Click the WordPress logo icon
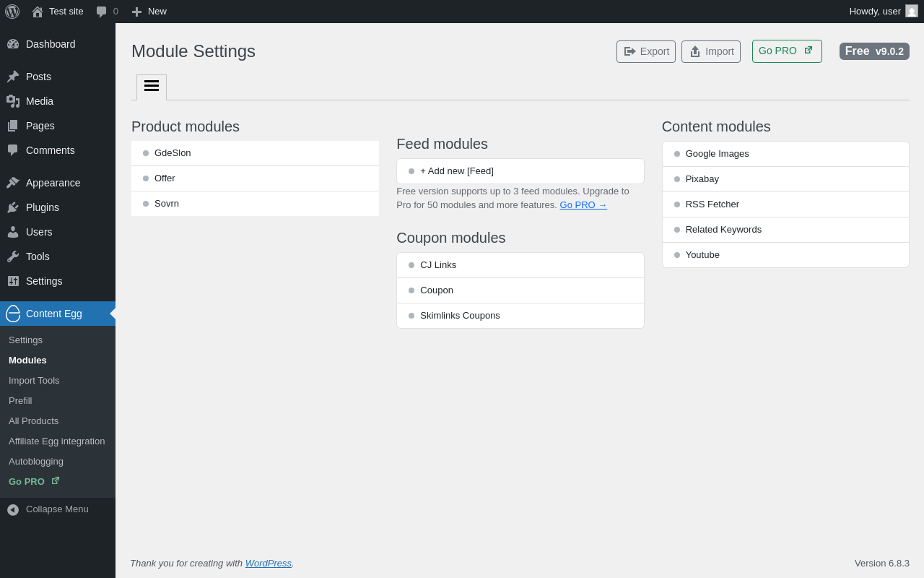 coord(12,12)
